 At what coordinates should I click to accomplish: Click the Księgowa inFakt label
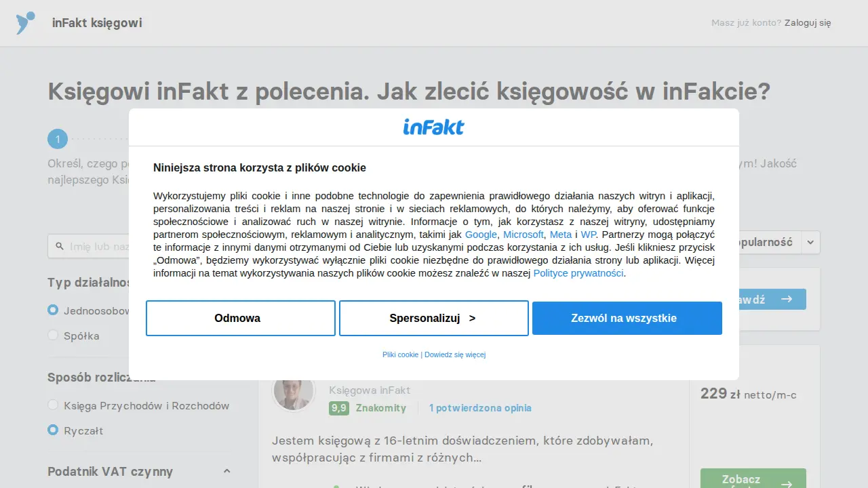point(370,390)
